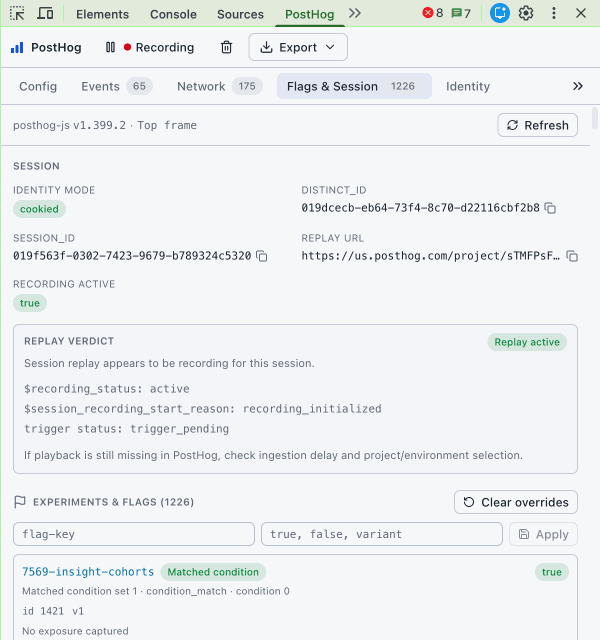Open the 7569-insight-cohorts flag link
Viewport: 600px width, 640px height.
tap(88, 571)
